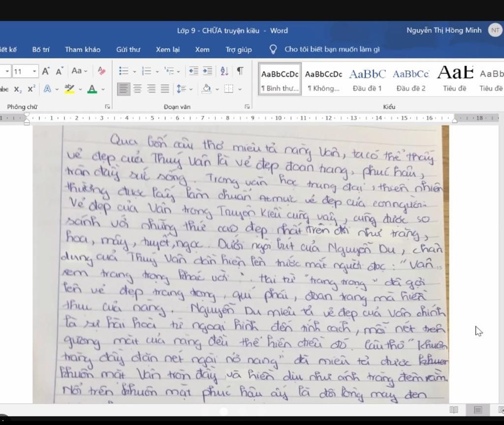Clear all formatting with the eraser icon
The image size is (504, 425).
tap(101, 71)
